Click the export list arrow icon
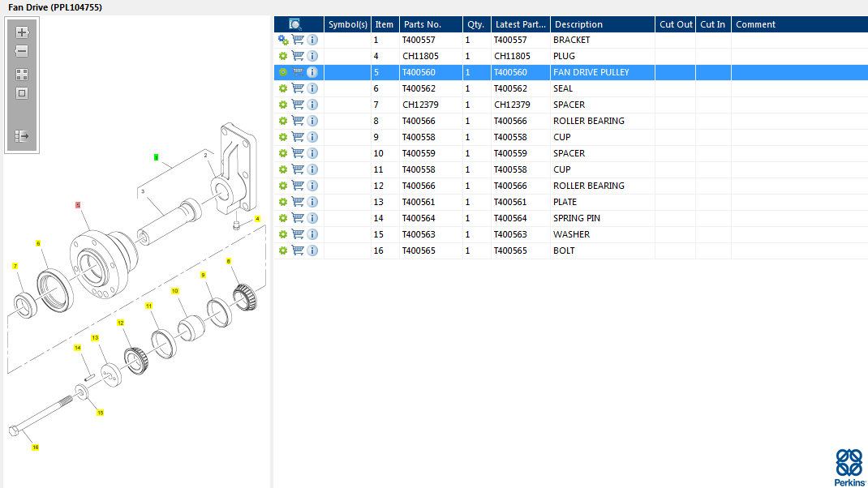Screen dimensions: 868x488 tap(22, 136)
